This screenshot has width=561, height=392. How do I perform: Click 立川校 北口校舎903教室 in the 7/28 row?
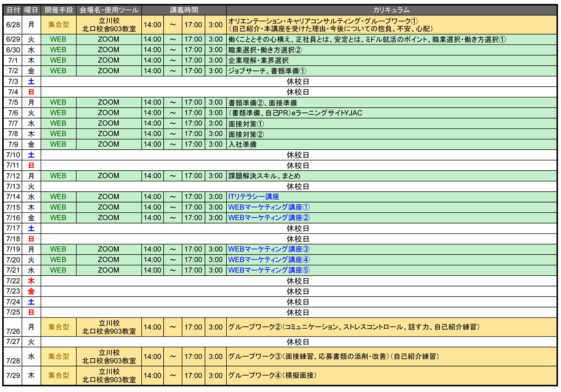109,357
